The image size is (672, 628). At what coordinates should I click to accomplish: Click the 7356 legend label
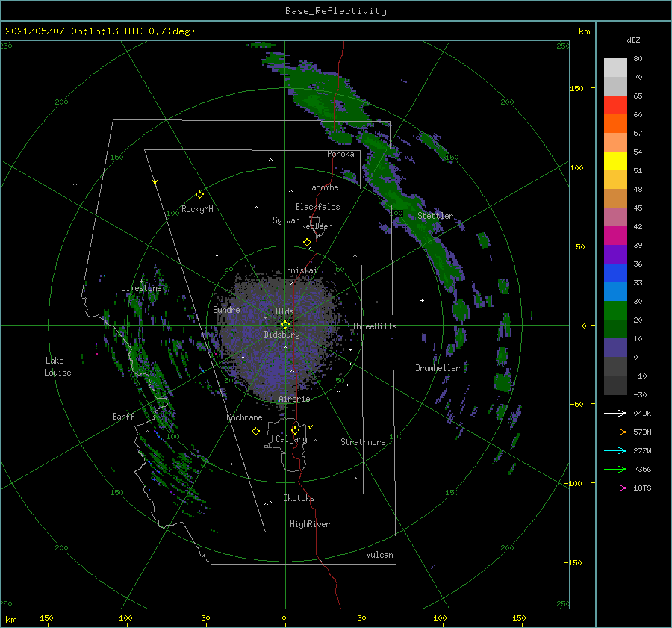642,470
